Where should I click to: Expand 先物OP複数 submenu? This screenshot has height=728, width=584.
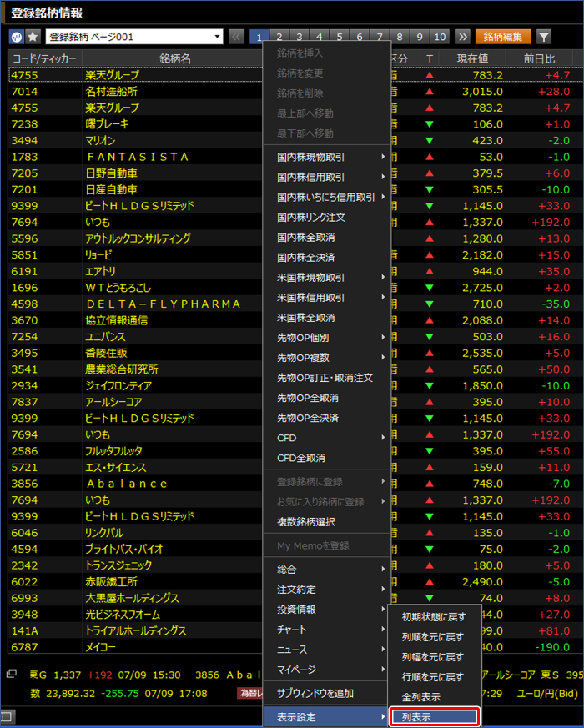327,358
